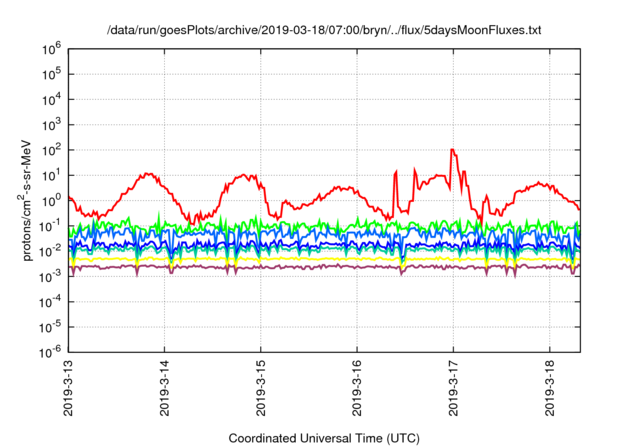
Task: Click the 2019-3-17 date tick label
Action: 453,388
